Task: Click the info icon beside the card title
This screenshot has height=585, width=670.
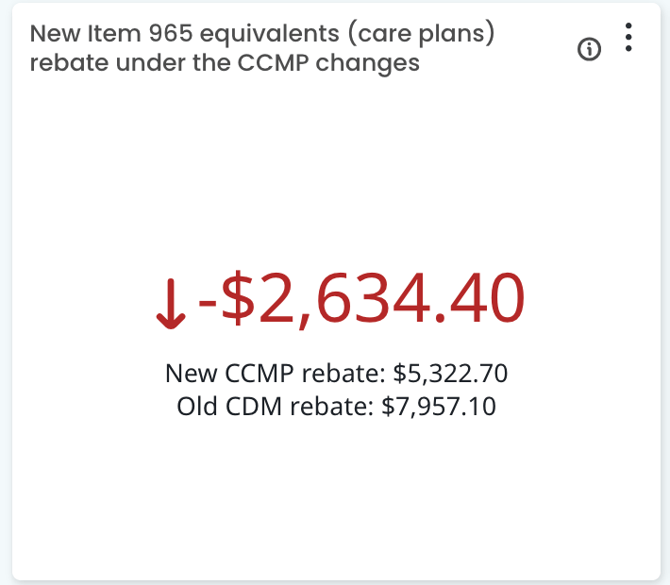Action: point(590,49)
